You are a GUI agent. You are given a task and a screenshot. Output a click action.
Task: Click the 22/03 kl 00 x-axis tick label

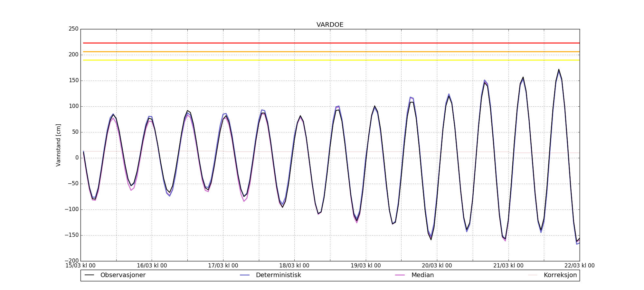[x=579, y=266]
